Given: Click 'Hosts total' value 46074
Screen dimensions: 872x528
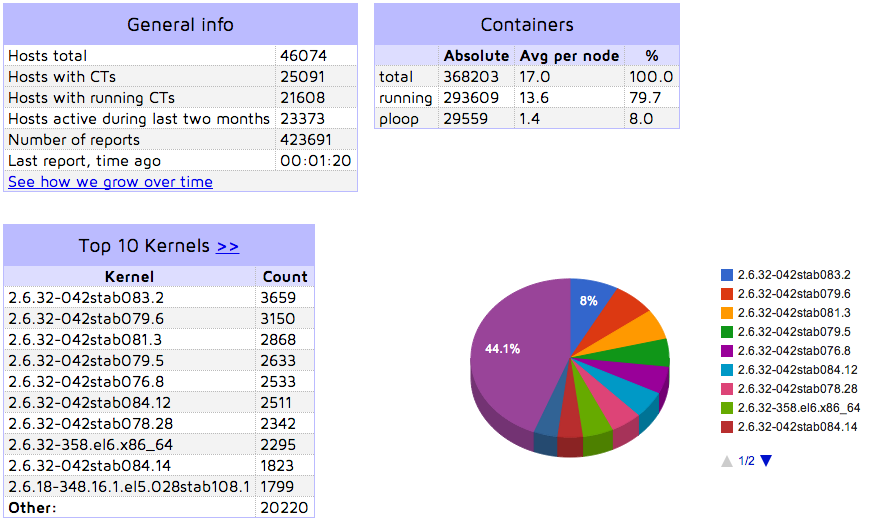Looking at the screenshot, I should tap(304, 56).
